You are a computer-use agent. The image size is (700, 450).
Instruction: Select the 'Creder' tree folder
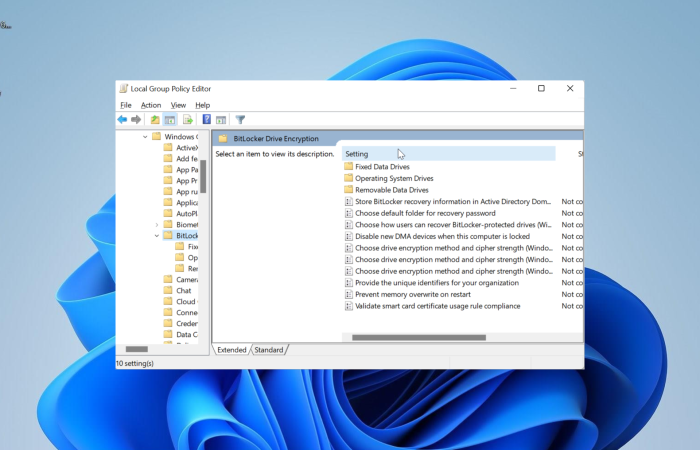click(x=181, y=323)
